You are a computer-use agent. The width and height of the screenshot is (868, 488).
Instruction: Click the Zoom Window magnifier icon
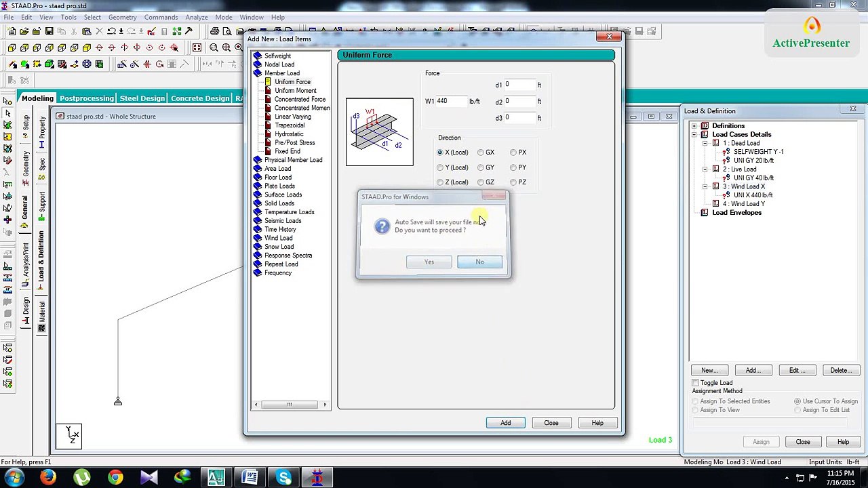pyautogui.click(x=214, y=47)
